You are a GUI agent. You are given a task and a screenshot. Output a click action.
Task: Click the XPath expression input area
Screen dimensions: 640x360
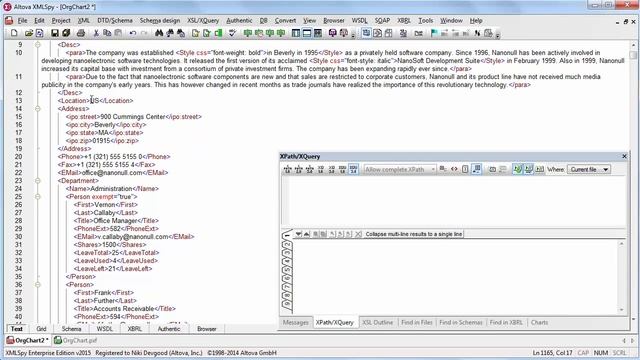pos(456,201)
